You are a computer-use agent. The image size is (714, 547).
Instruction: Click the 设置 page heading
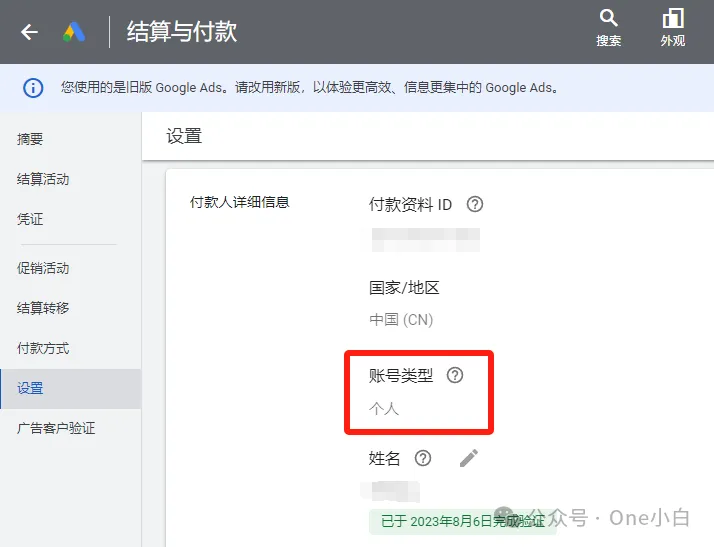(x=184, y=136)
